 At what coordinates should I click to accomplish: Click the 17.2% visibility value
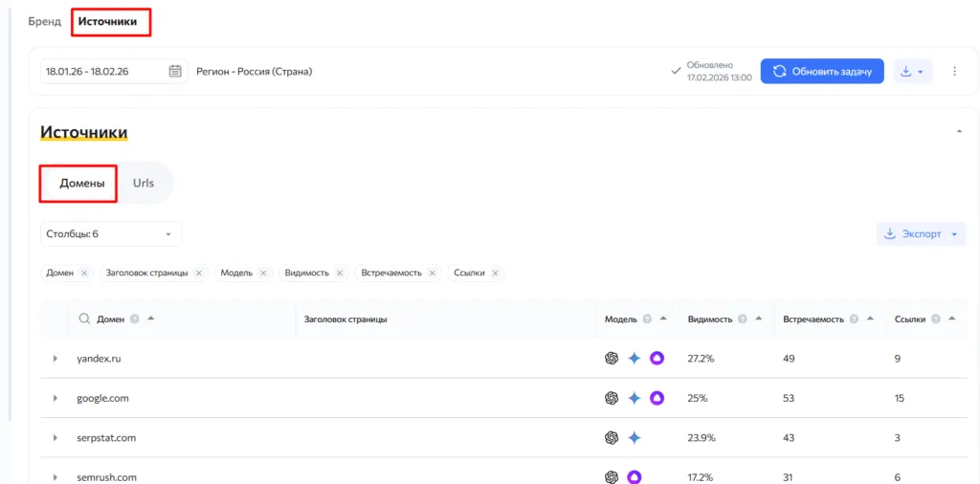700,477
